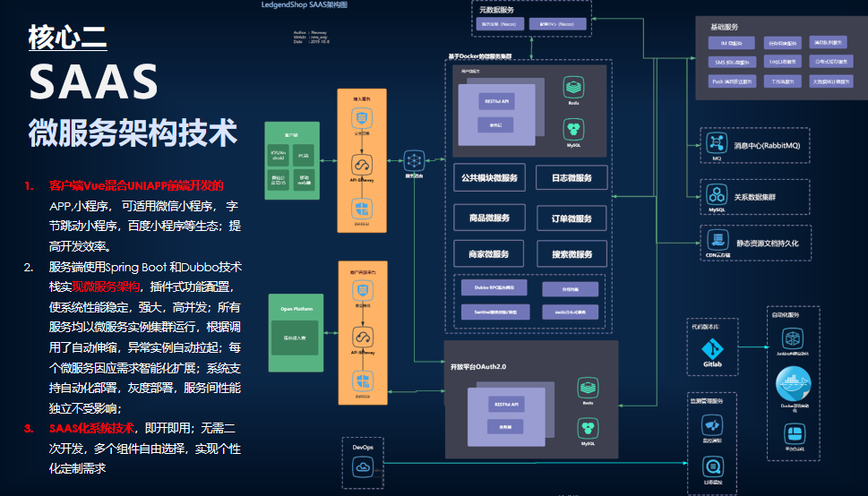Click the PC端 tile in the green client box
The image size is (868, 496).
point(304,156)
